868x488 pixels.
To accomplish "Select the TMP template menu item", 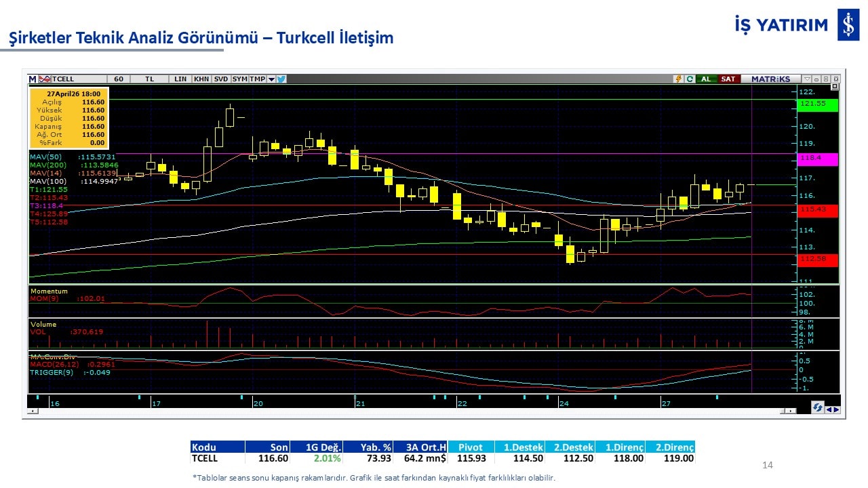I will 257,79.
